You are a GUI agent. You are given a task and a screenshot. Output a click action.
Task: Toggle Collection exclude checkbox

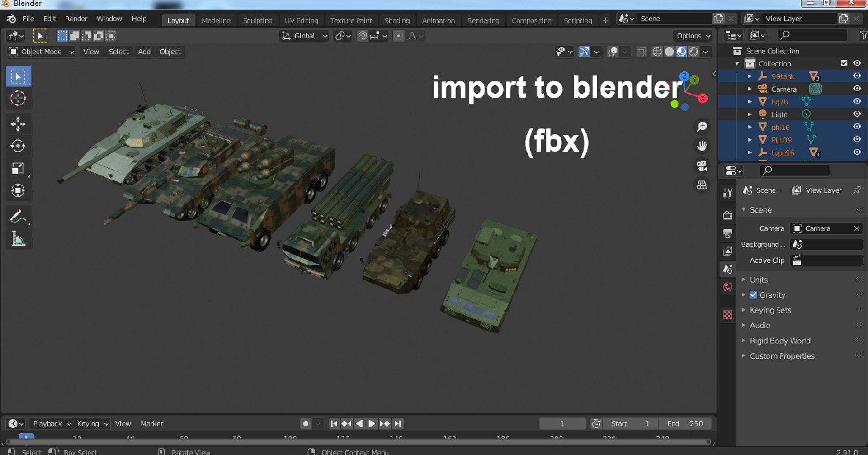coord(844,63)
